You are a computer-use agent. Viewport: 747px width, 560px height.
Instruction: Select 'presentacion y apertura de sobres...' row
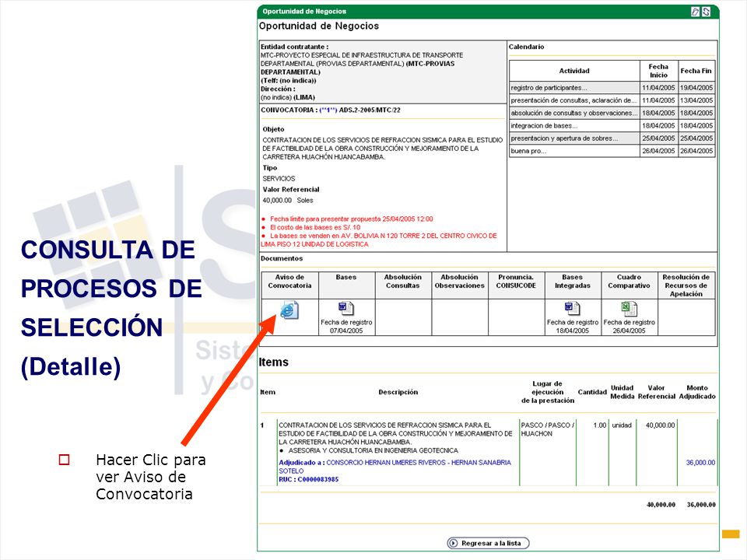612,138
